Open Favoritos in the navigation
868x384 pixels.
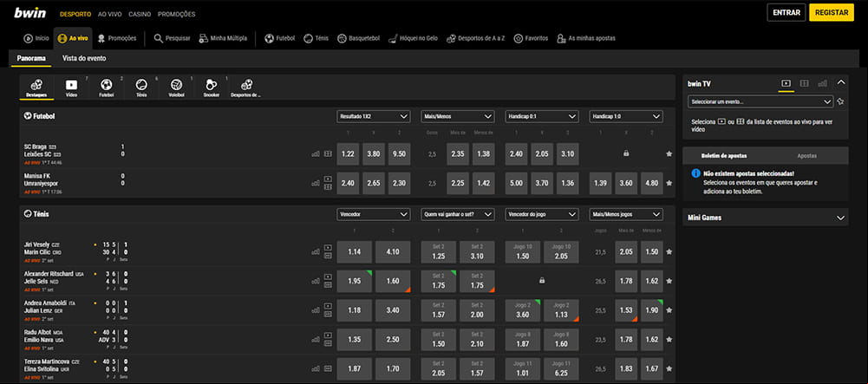coord(531,38)
